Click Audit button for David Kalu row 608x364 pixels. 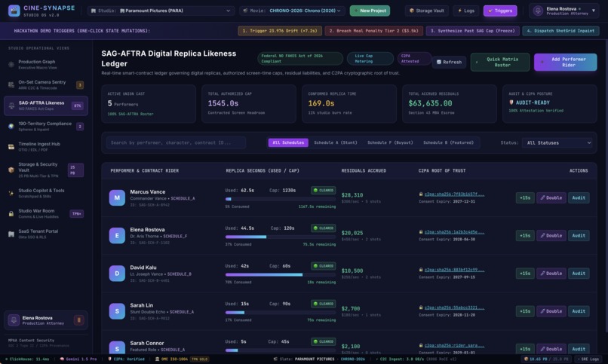coord(579,274)
